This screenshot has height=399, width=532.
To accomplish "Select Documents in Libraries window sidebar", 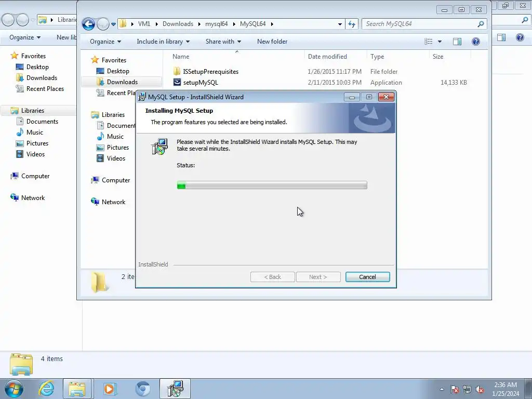I will 42,122.
